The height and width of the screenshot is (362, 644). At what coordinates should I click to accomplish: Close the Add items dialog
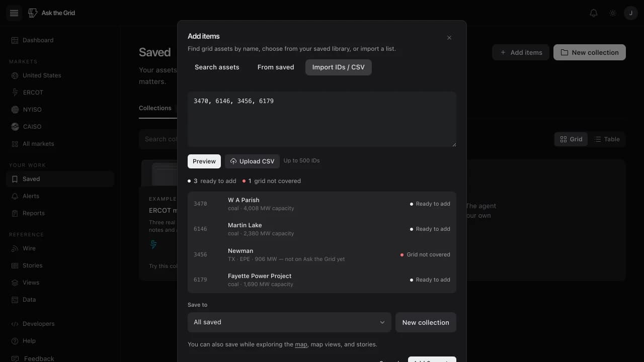(449, 38)
